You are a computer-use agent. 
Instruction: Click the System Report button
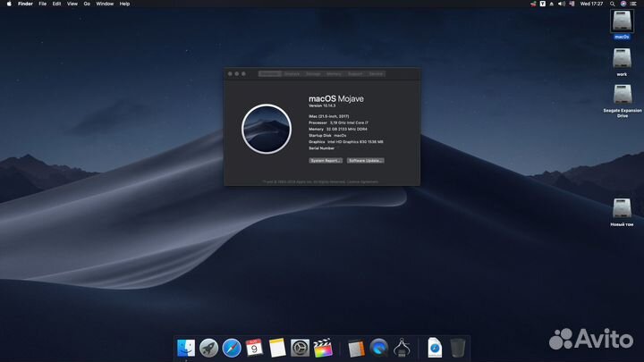tap(326, 161)
